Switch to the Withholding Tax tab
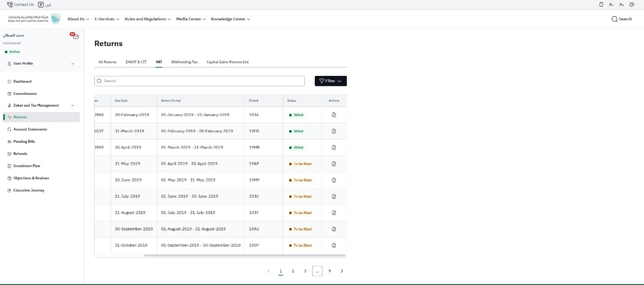644x285 pixels. (184, 62)
